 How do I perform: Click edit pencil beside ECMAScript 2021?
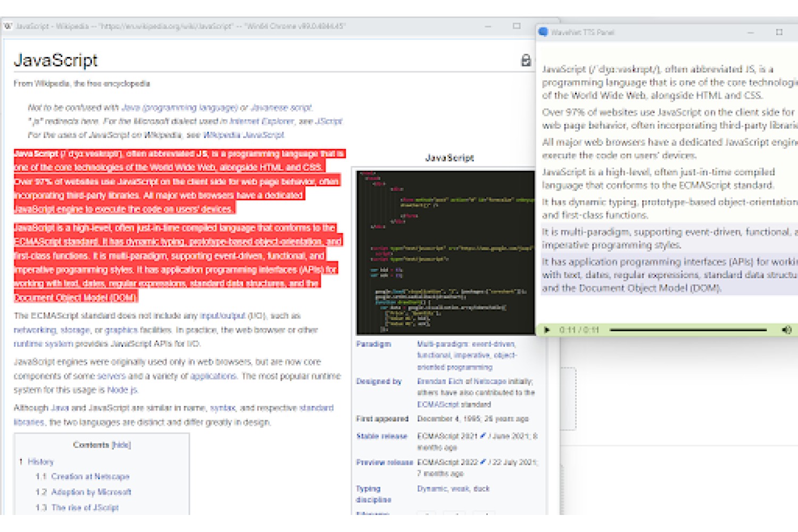coord(483,436)
